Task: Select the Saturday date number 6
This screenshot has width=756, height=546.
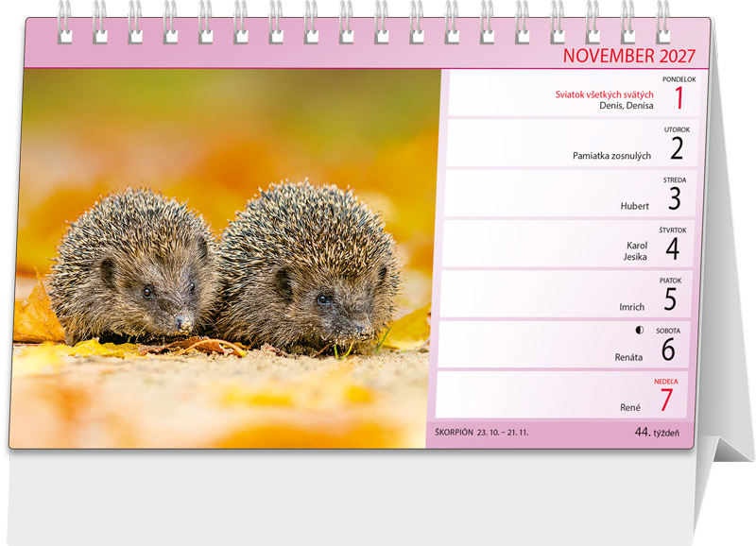Action: pyautogui.click(x=668, y=350)
